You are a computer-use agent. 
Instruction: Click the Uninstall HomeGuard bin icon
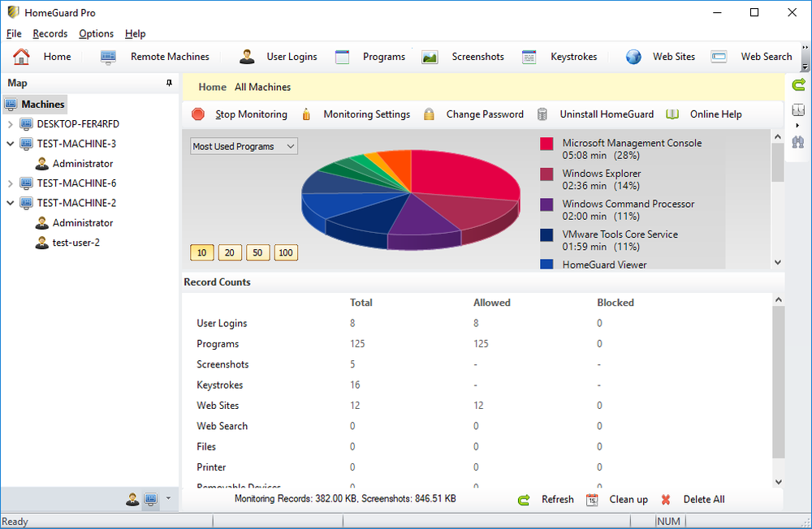point(542,114)
